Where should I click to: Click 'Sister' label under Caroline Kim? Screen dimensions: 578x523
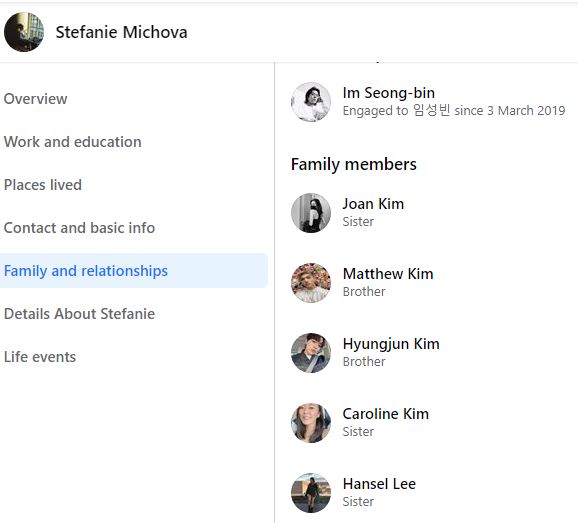pyautogui.click(x=358, y=432)
